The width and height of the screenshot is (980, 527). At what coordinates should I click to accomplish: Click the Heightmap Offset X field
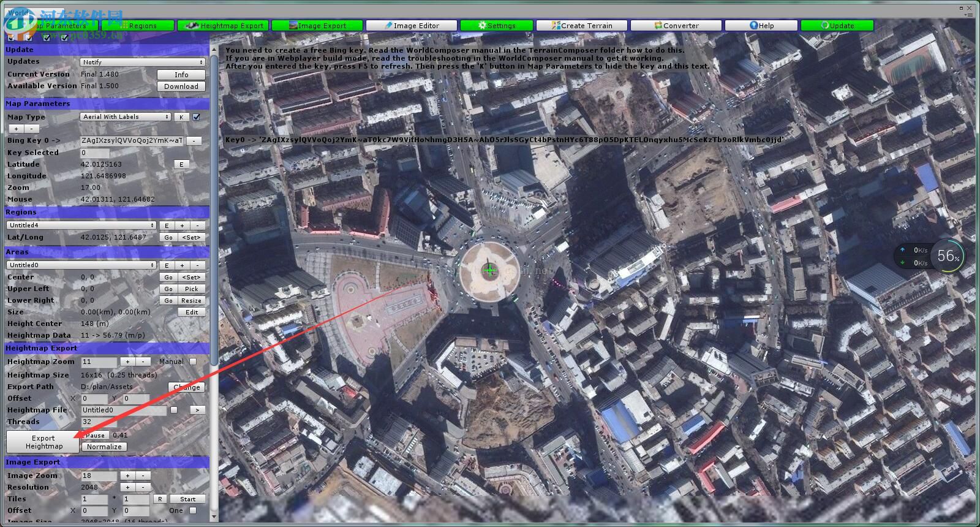[94, 398]
